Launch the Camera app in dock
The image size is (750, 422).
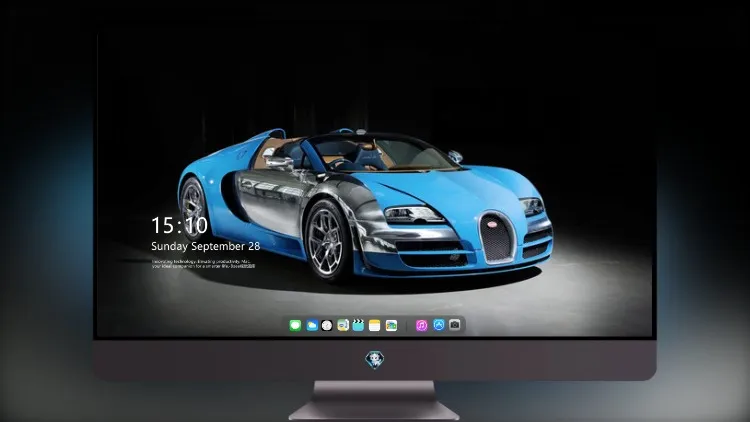tap(454, 325)
